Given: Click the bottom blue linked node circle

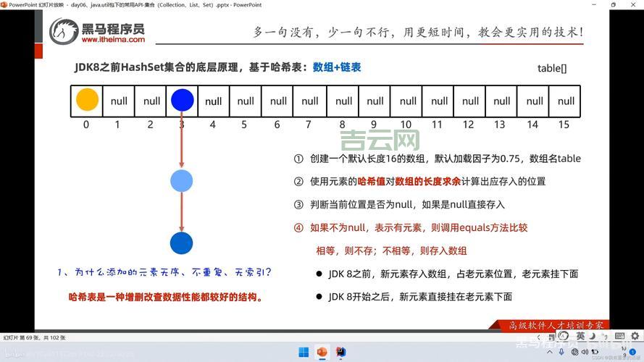Looking at the screenshot, I should coord(182,243).
